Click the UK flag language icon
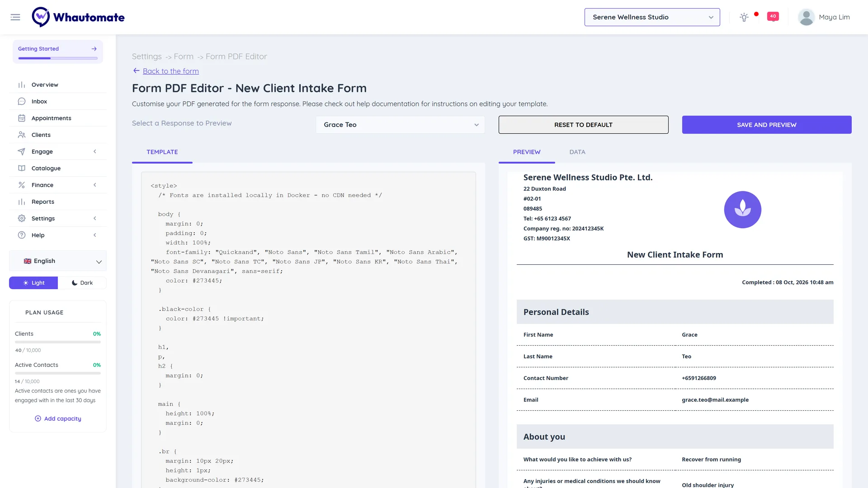Image resolution: width=868 pixels, height=488 pixels. (x=28, y=261)
